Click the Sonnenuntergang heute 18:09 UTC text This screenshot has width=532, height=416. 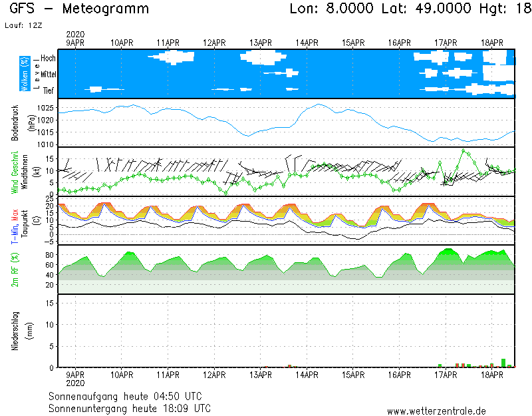pyautogui.click(x=130, y=408)
